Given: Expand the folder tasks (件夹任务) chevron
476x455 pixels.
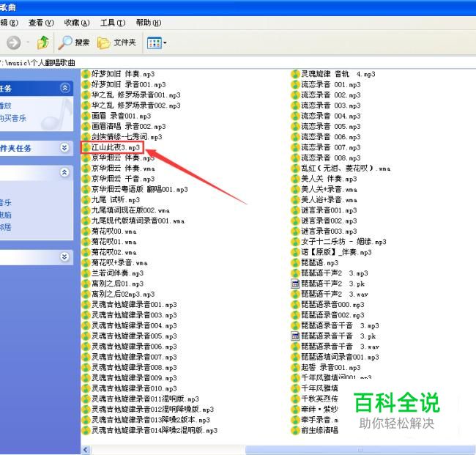Looking at the screenshot, I should 64,148.
